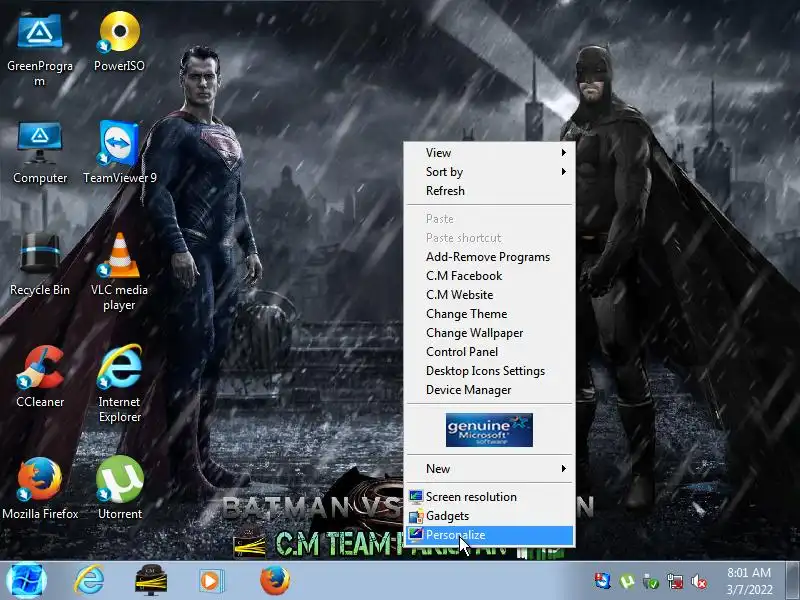Select Personalize menu text
This screenshot has height=600, width=800.
(x=456, y=535)
